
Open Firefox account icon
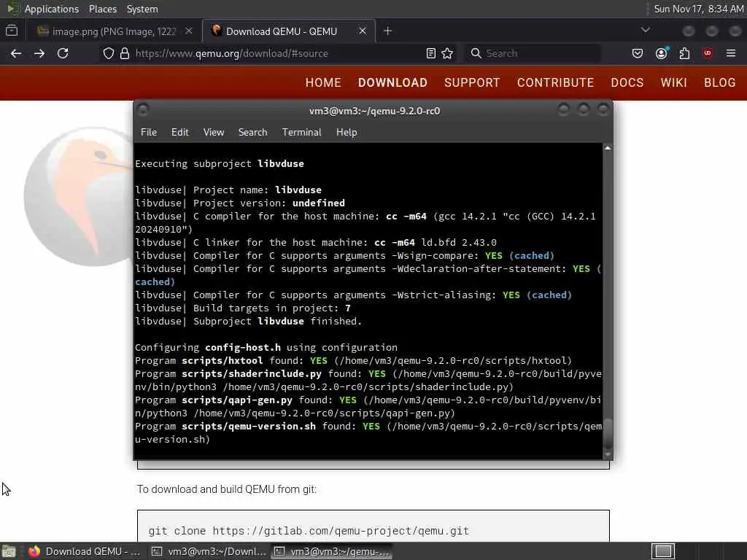click(661, 53)
